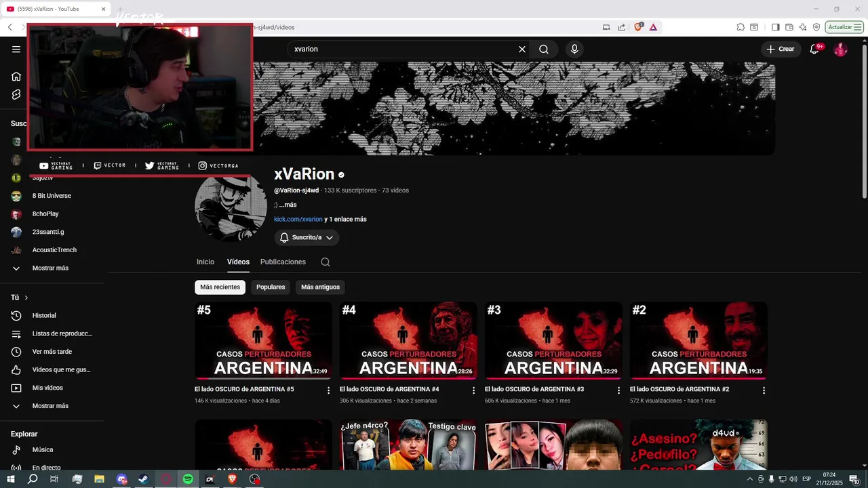Open browser extensions puzzle icon

click(x=741, y=27)
